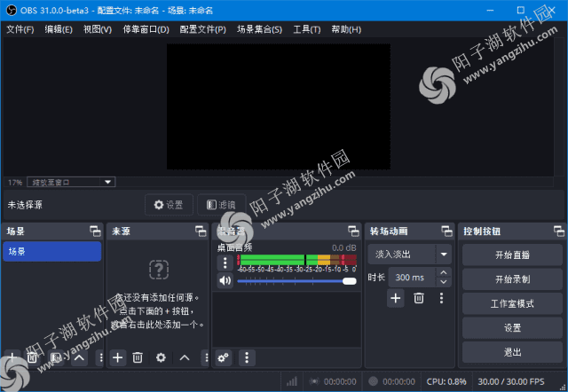Open transition properties three-dot menu

pos(441,298)
